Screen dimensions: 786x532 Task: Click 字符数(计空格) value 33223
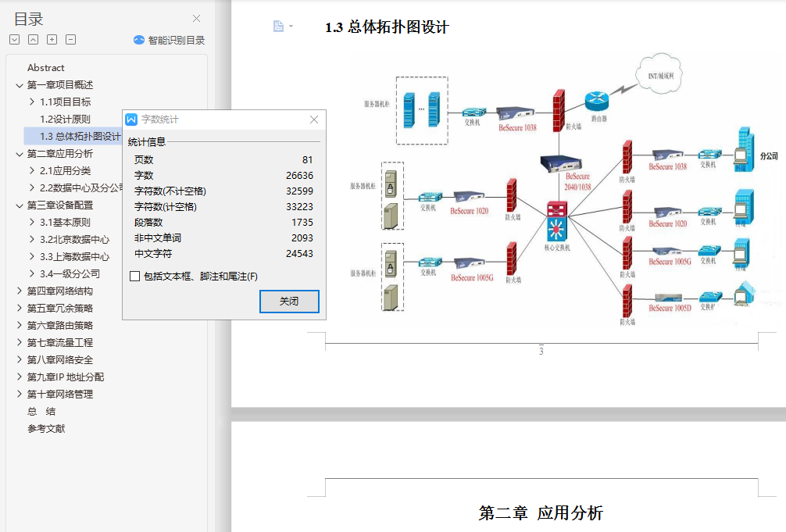click(299, 206)
